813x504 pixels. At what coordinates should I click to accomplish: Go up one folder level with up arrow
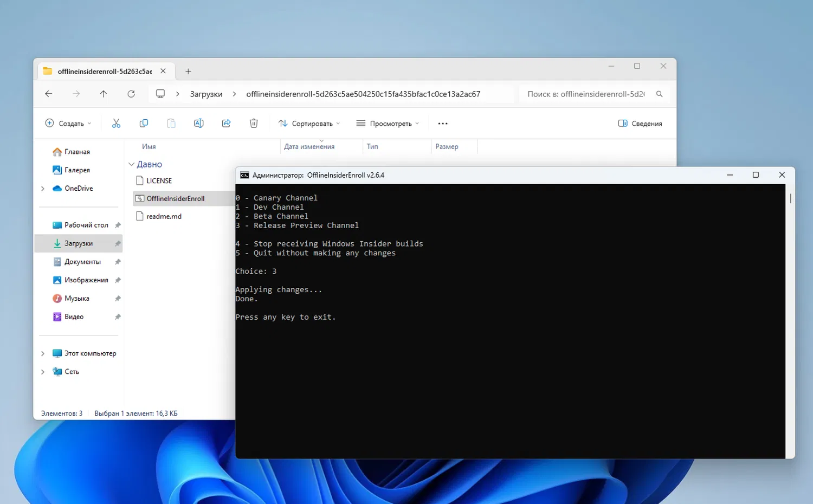[x=104, y=94]
